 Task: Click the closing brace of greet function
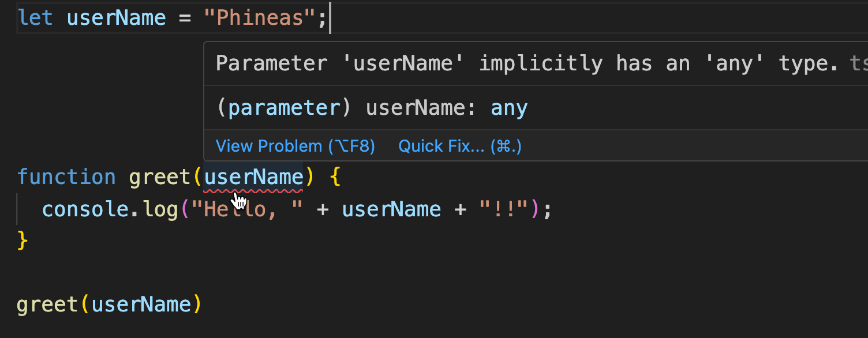click(23, 242)
